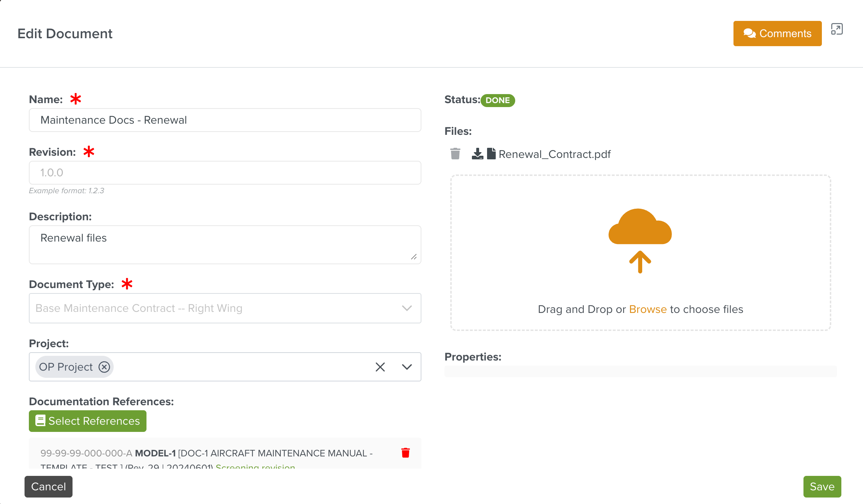Expand dialog to full screen icon
Viewport: 863px width, 504px height.
click(837, 29)
